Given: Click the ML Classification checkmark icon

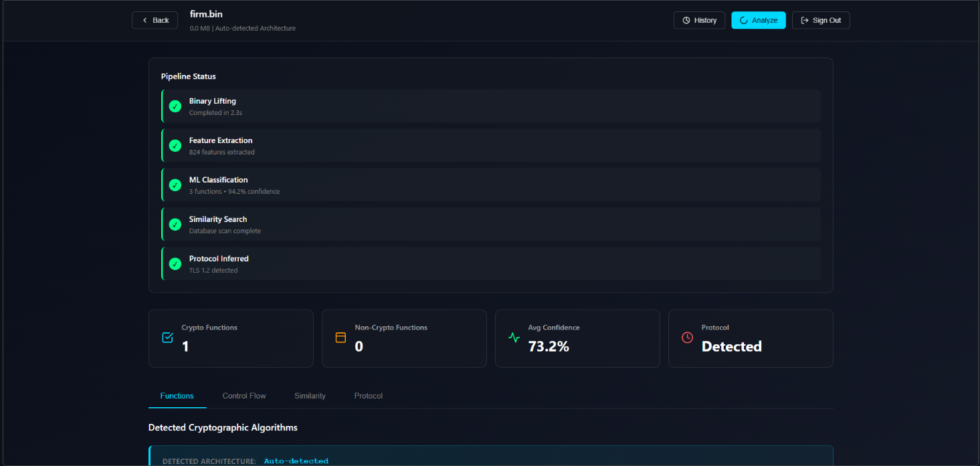Looking at the screenshot, I should point(175,185).
